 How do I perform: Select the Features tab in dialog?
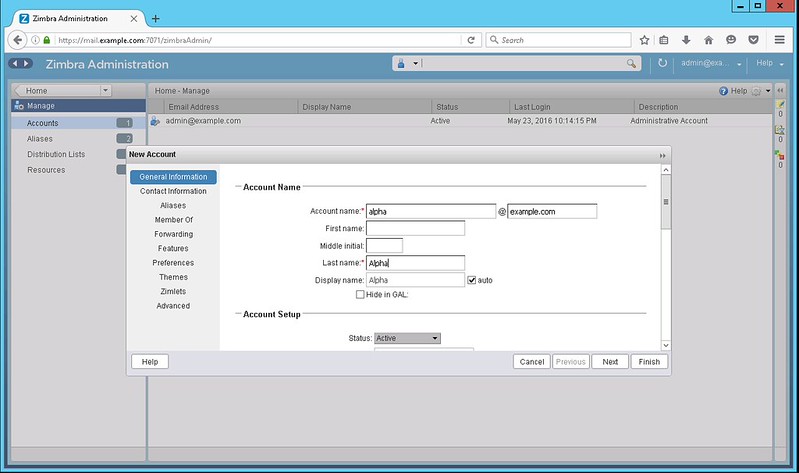click(173, 248)
